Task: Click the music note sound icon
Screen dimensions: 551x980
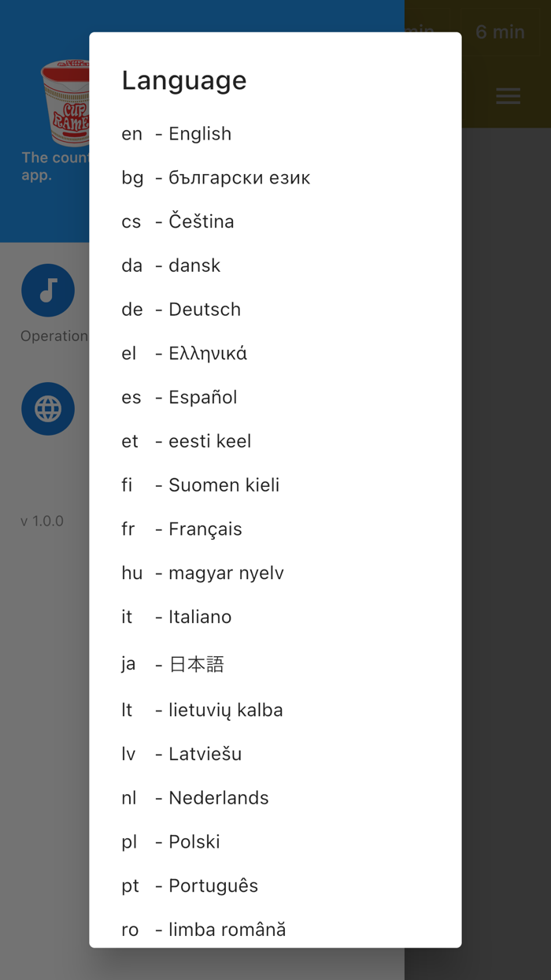Action: pos(48,291)
